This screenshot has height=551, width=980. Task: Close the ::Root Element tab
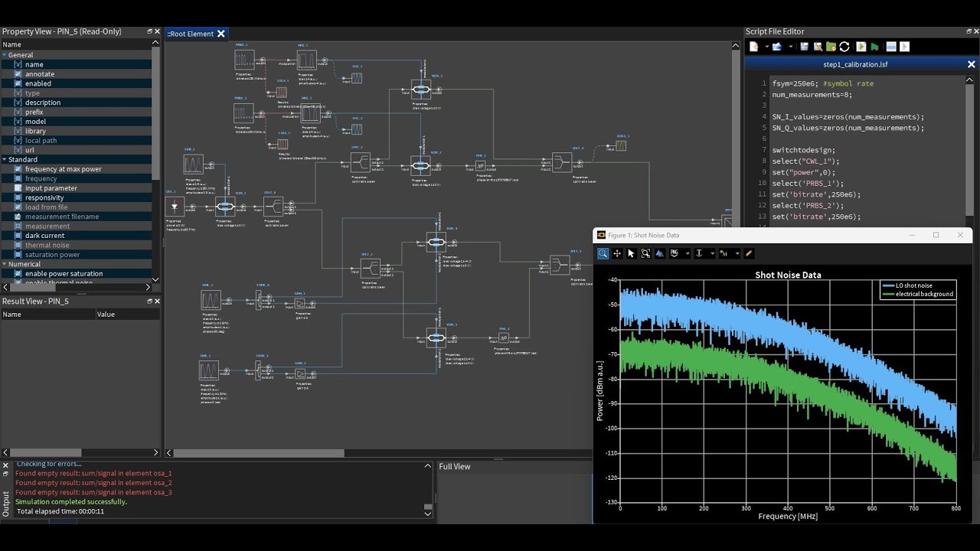click(x=221, y=34)
